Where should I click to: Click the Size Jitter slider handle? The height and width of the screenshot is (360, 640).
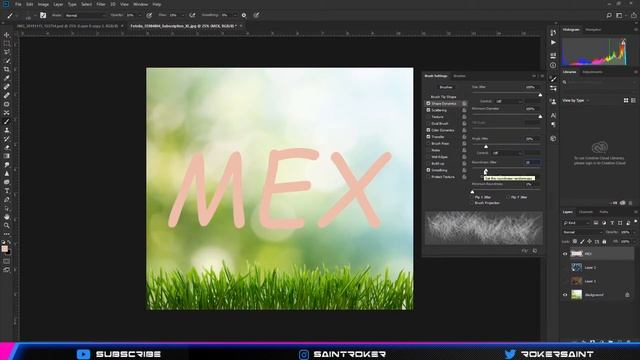(540, 95)
